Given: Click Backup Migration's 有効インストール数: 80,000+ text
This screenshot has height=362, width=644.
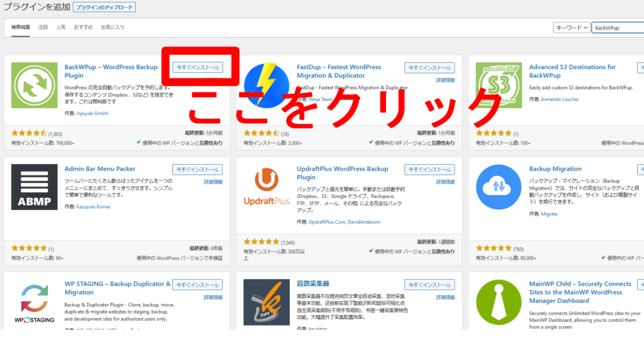Looking at the screenshot, I should point(506,258).
